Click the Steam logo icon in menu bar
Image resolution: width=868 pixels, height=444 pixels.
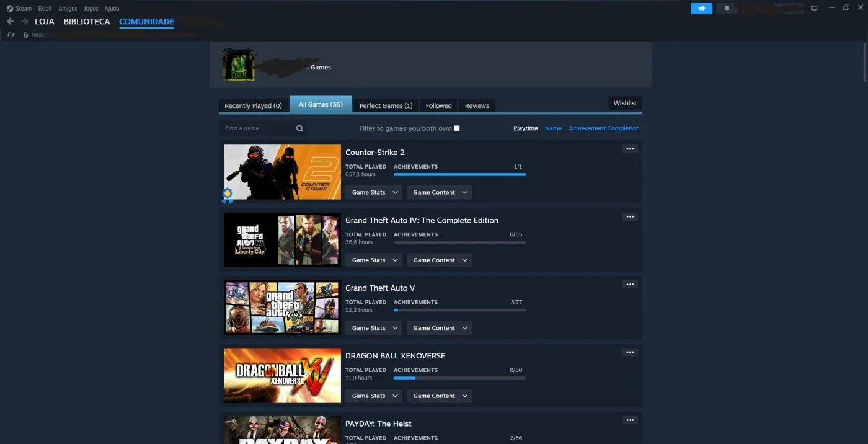point(9,8)
